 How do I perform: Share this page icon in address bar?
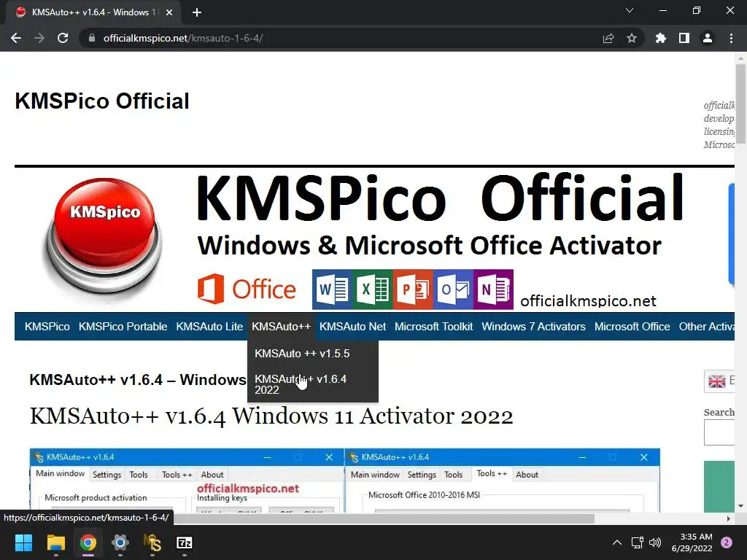[x=608, y=38]
